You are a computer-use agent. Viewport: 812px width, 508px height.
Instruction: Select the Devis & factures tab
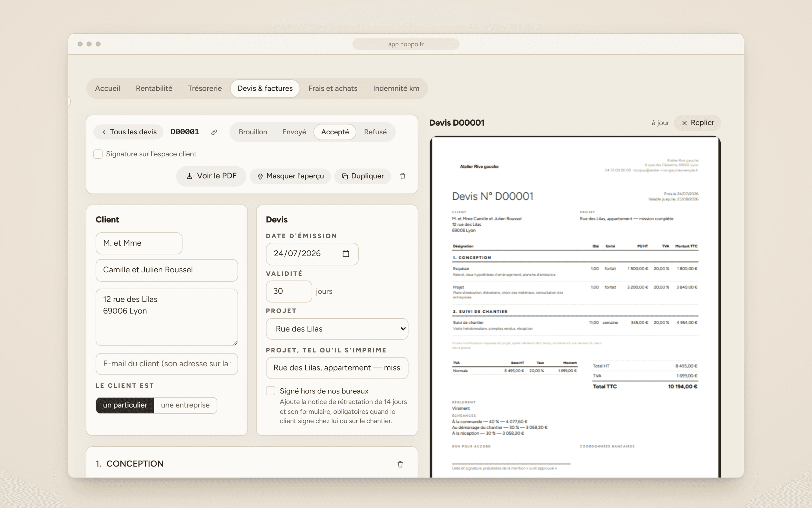tap(265, 88)
